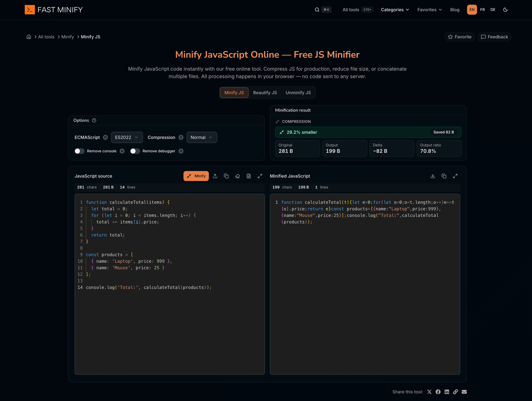Switch to the Beautify JS tab
The height and width of the screenshot is (401, 532).
[x=265, y=93]
